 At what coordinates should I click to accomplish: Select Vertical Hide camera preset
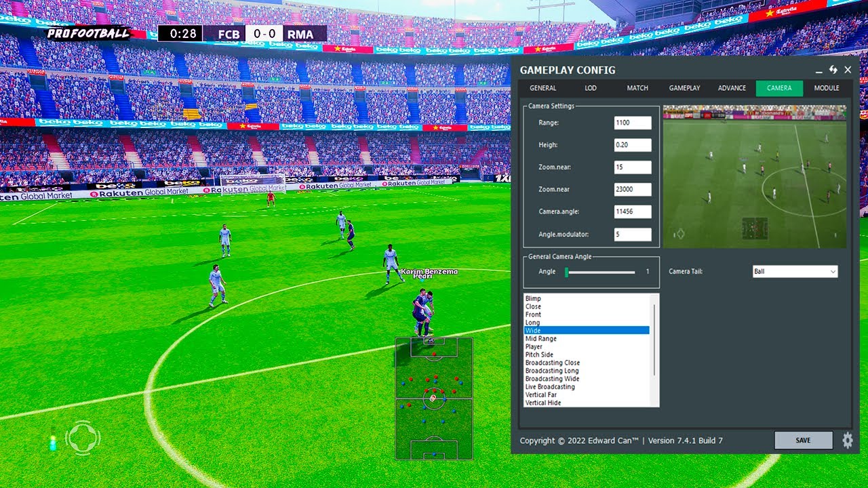[x=587, y=403]
